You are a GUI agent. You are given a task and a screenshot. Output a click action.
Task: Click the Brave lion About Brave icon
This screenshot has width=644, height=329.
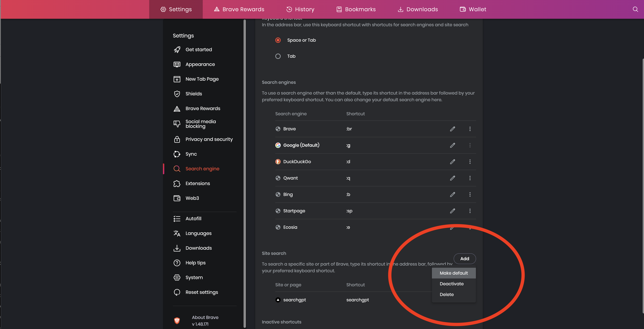[x=177, y=320]
